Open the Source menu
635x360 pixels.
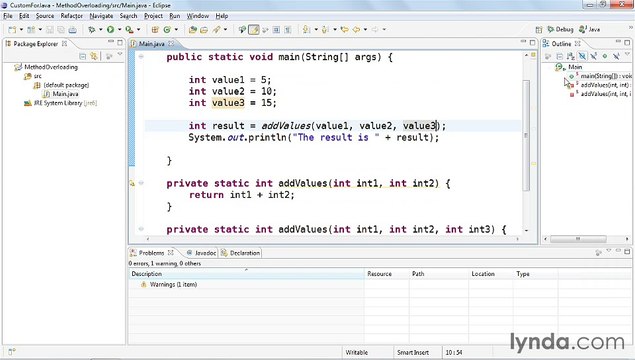[x=45, y=16]
